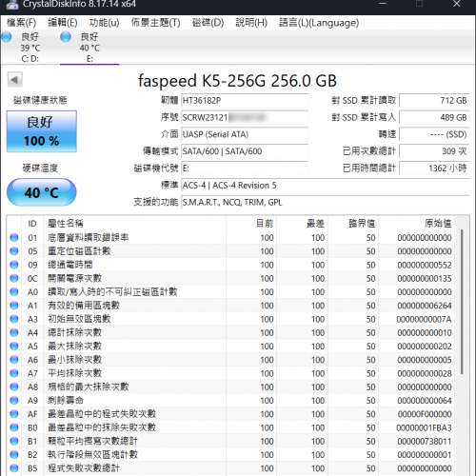The height and width of the screenshot is (476, 476).
Task: Click the standard field ACS-4 | ACS-4 Revision 5
Action: click(326, 186)
